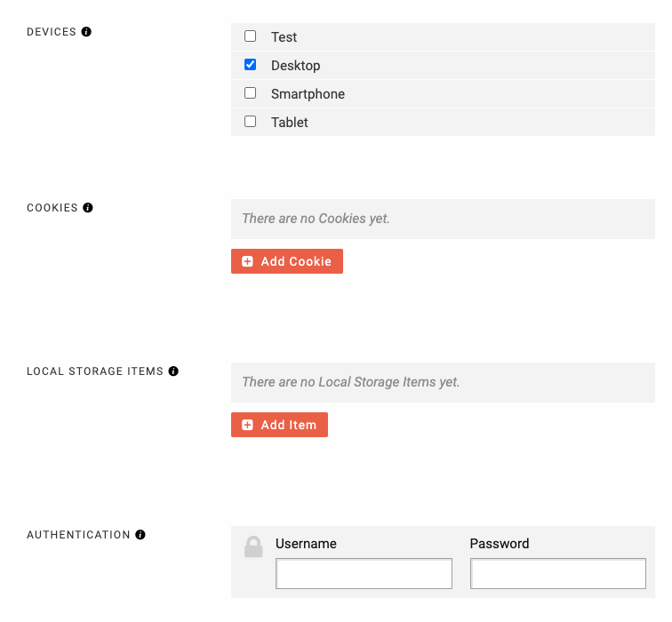Click the Desktop device label
Image resolution: width=672 pixels, height=622 pixels.
pyautogui.click(x=296, y=66)
